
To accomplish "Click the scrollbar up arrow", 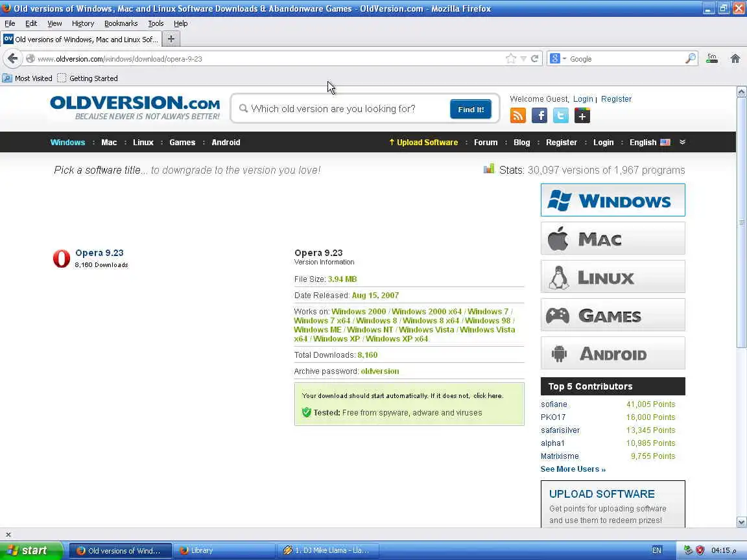I will point(741,91).
